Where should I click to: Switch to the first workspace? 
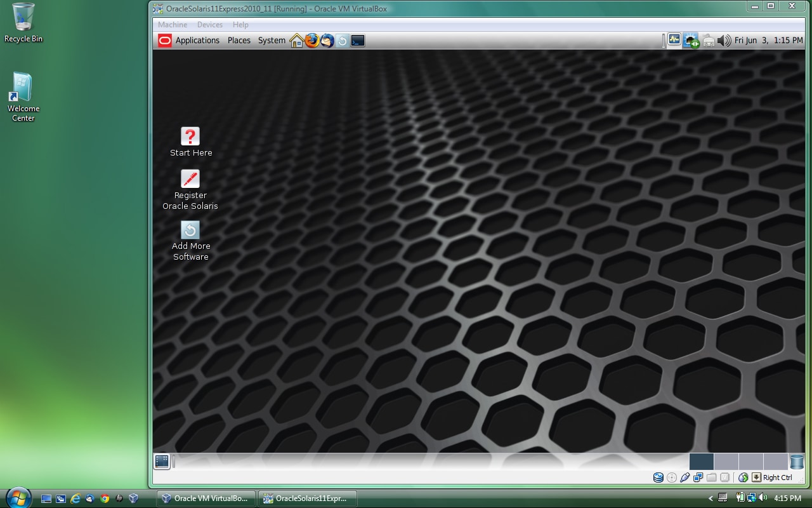point(702,462)
